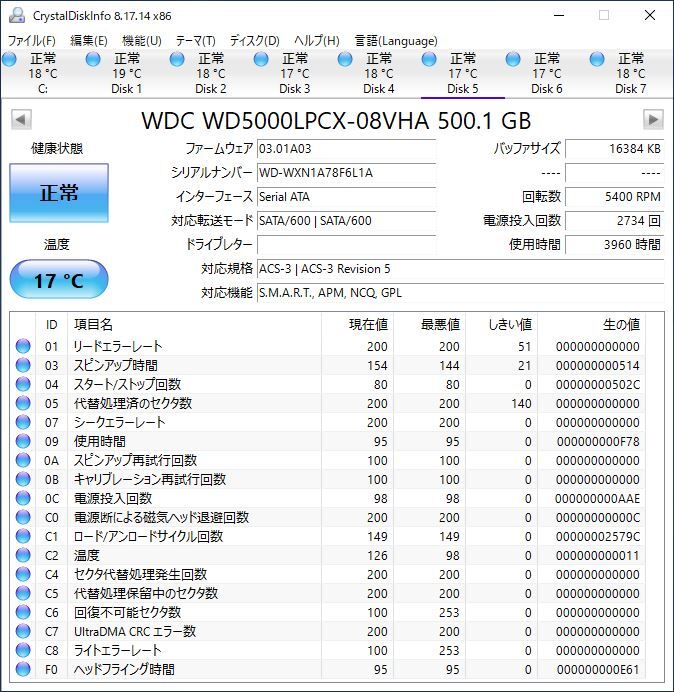
Task: Switch to Disk 2 tab
Action: point(211,73)
